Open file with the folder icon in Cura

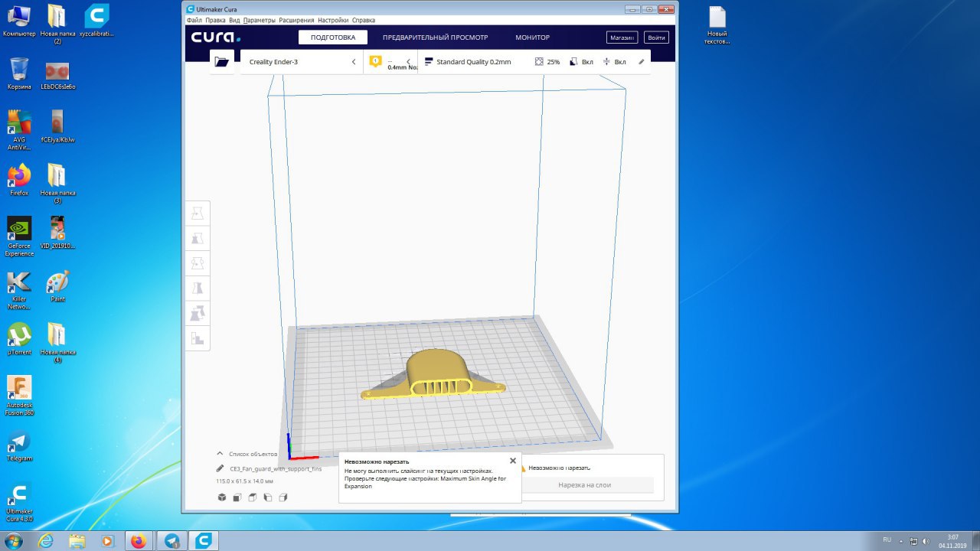coord(222,62)
